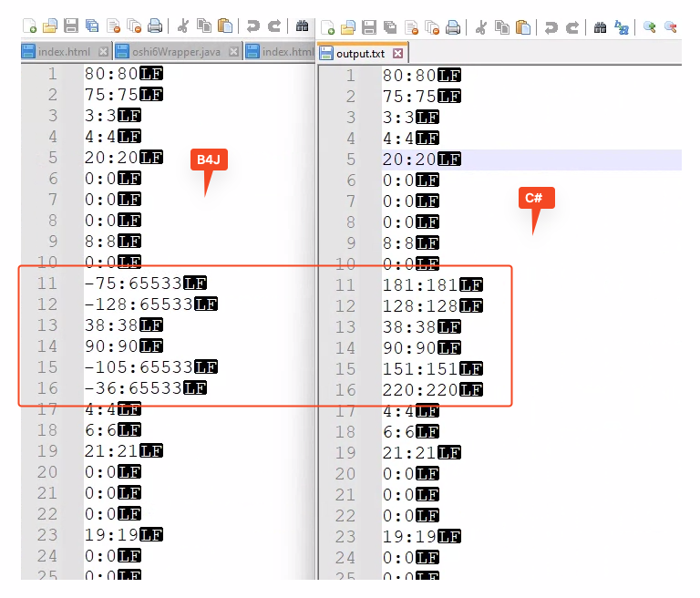Switch to first index.html tab
This screenshot has width=700, height=598.
coord(64,52)
